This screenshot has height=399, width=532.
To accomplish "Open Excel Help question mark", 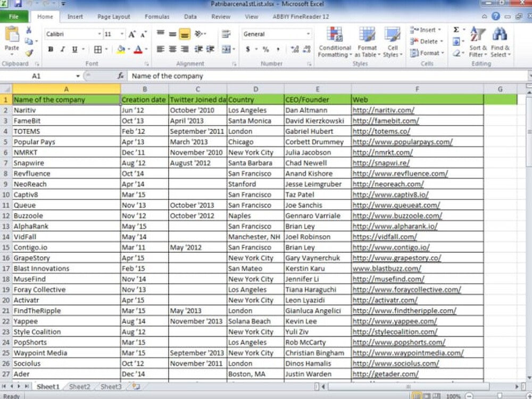I will pyautogui.click(x=496, y=16).
